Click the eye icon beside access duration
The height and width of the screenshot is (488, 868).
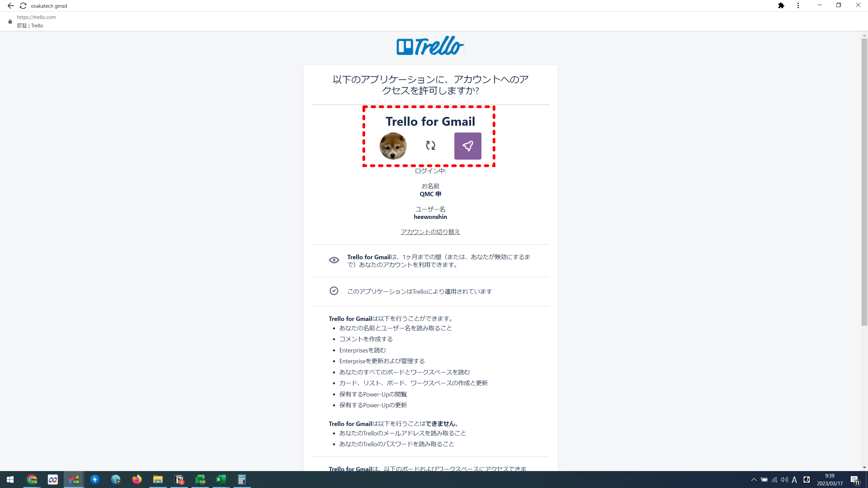(x=334, y=260)
